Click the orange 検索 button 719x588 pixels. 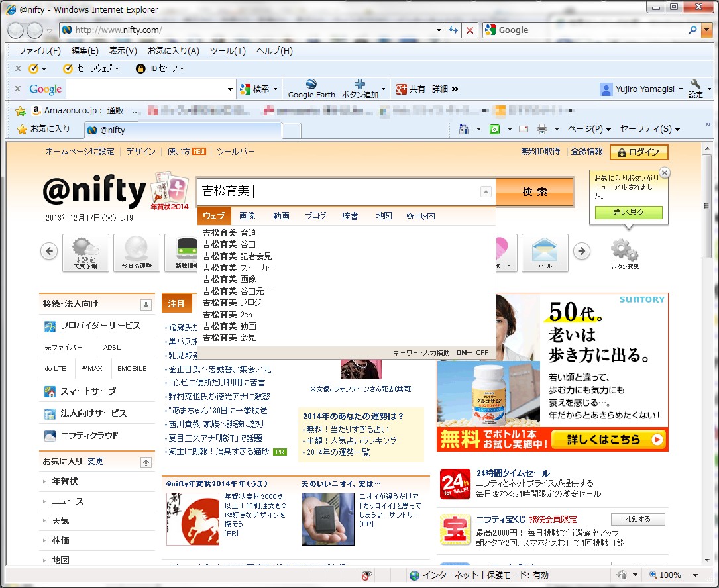535,191
